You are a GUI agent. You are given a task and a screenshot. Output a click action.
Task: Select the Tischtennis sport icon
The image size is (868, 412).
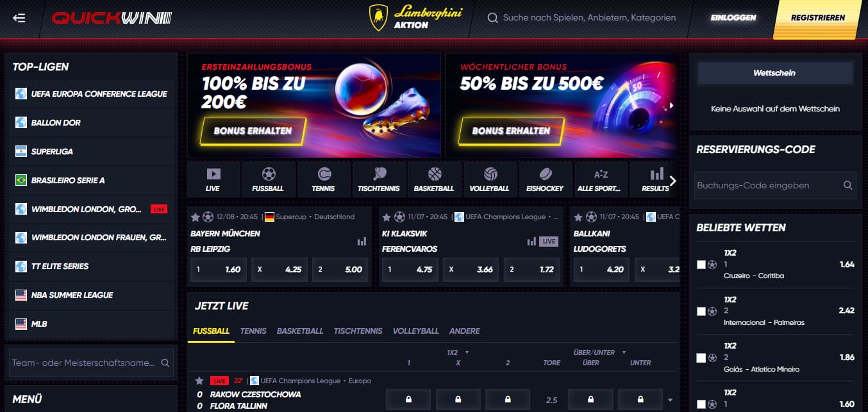379,179
